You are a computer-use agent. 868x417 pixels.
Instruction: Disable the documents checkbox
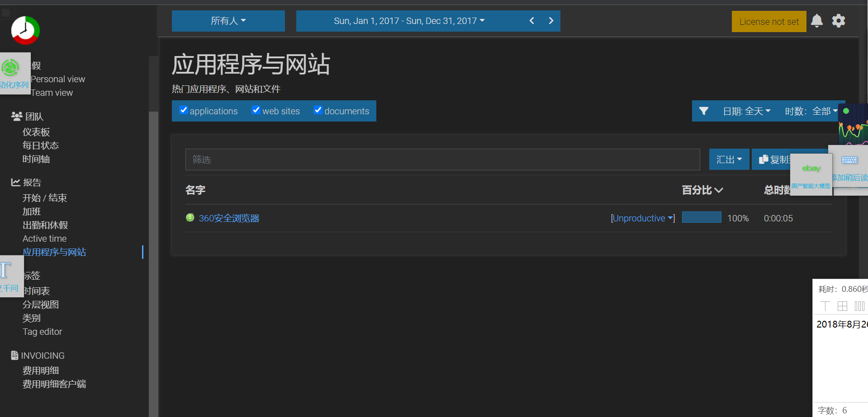318,110
